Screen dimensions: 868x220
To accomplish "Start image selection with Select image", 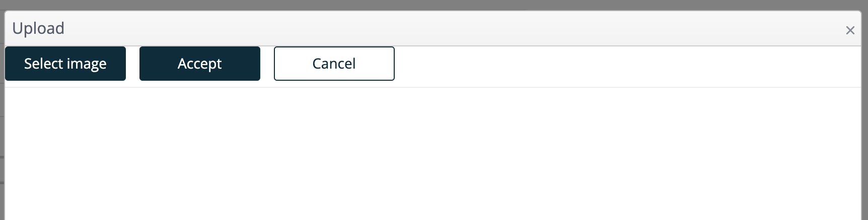I will (65, 64).
